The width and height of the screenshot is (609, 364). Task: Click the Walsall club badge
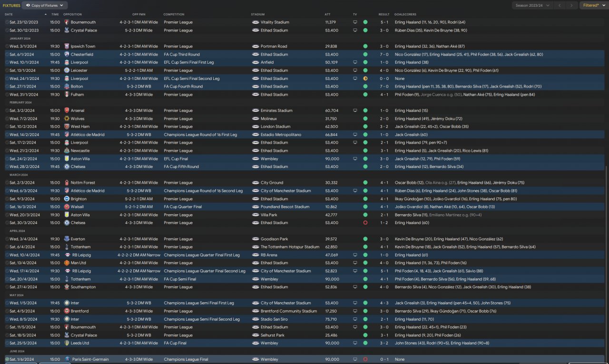pyautogui.click(x=67, y=207)
